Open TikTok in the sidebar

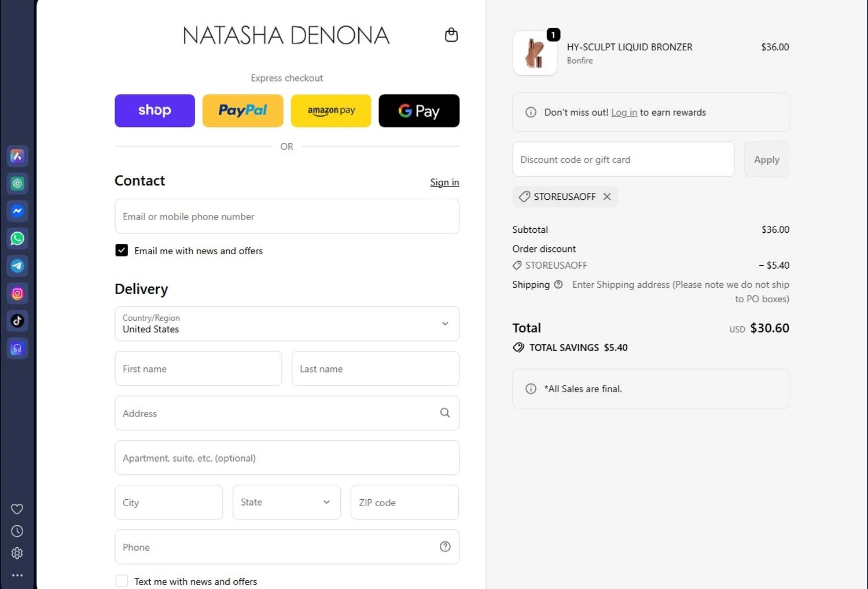(17, 321)
